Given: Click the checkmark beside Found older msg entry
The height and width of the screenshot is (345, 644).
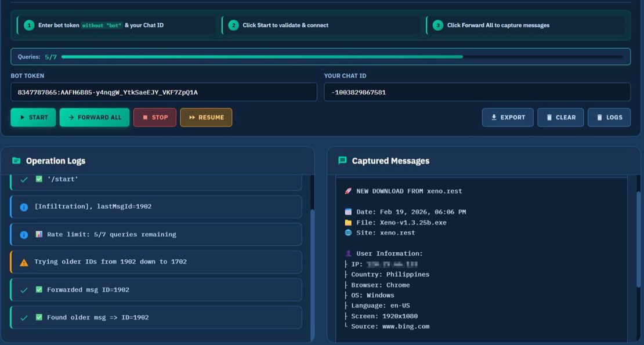Looking at the screenshot, I should 24,318.
